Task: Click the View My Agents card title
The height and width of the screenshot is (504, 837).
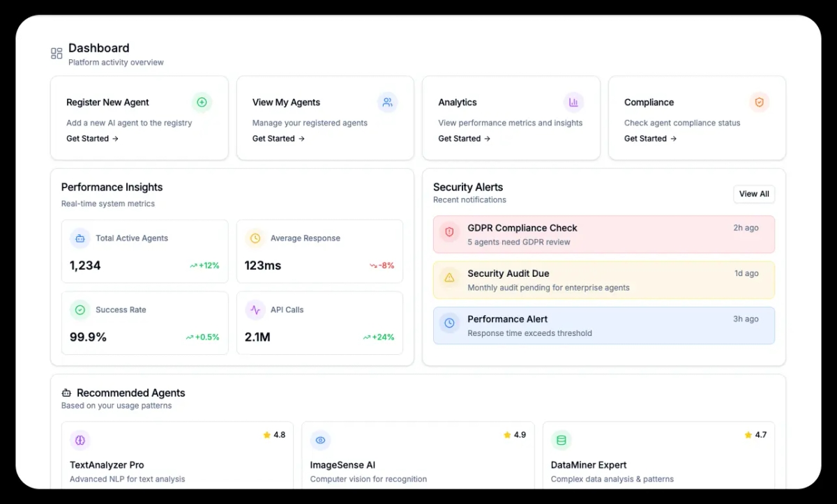Action: [286, 102]
